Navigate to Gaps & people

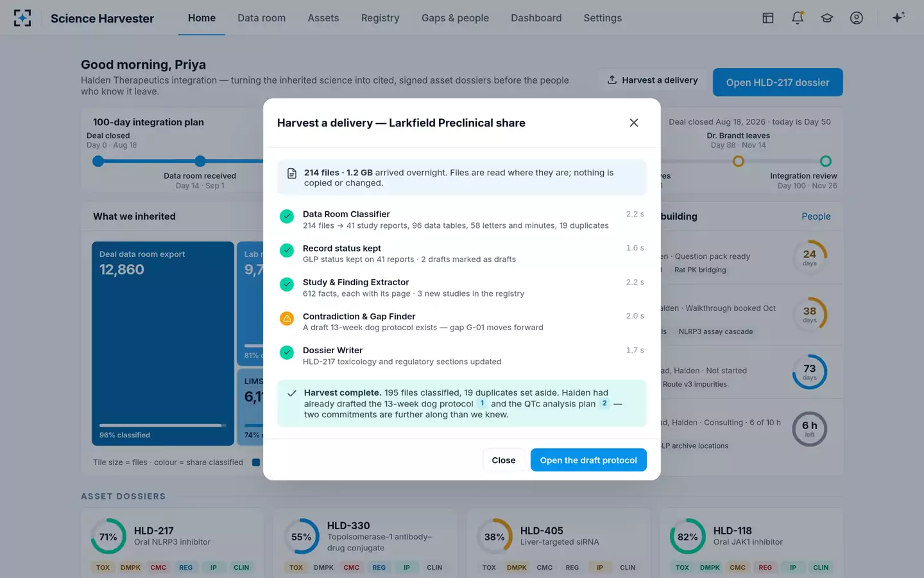[x=455, y=18]
